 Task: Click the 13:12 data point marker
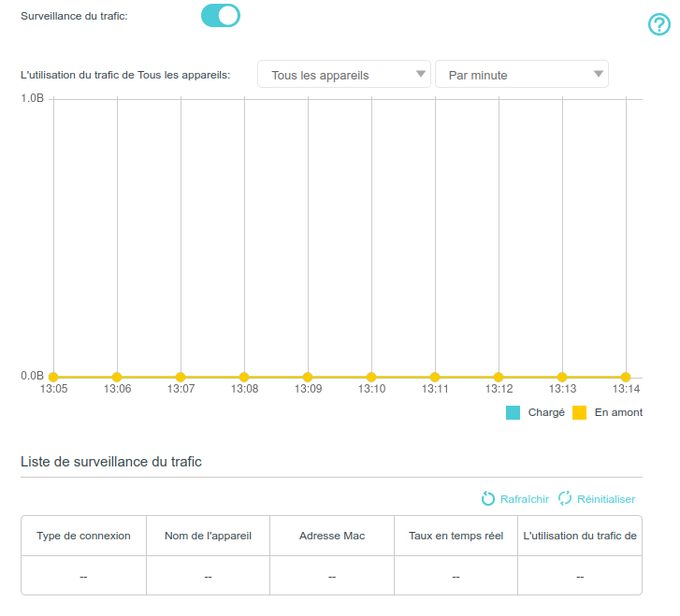click(x=499, y=377)
